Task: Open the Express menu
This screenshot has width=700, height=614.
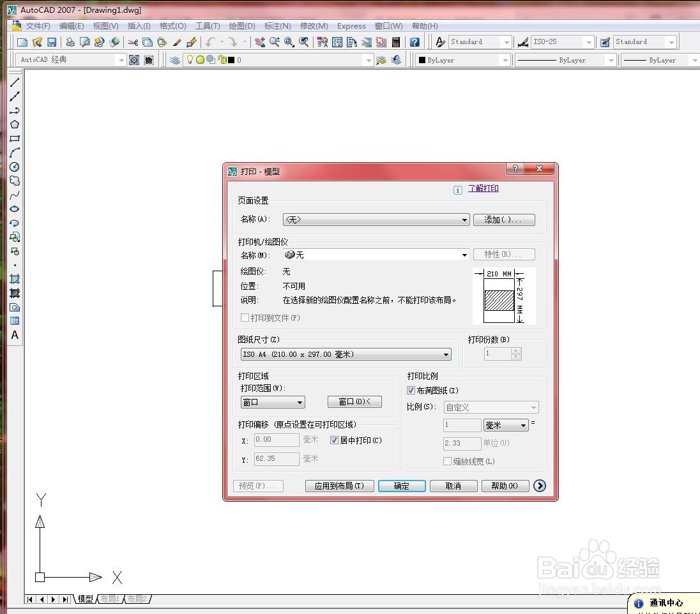Action: (x=351, y=26)
